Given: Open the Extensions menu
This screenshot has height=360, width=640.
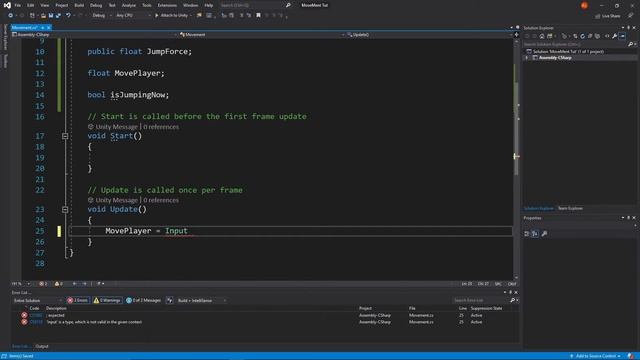Looking at the screenshot, I should (167, 5).
